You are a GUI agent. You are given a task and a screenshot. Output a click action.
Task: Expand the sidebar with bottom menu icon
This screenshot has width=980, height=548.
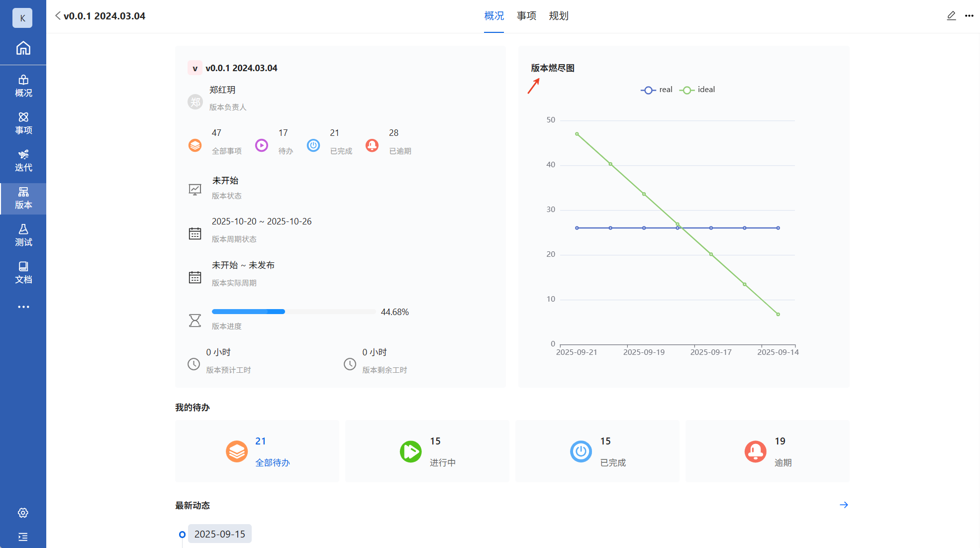pyautogui.click(x=23, y=537)
